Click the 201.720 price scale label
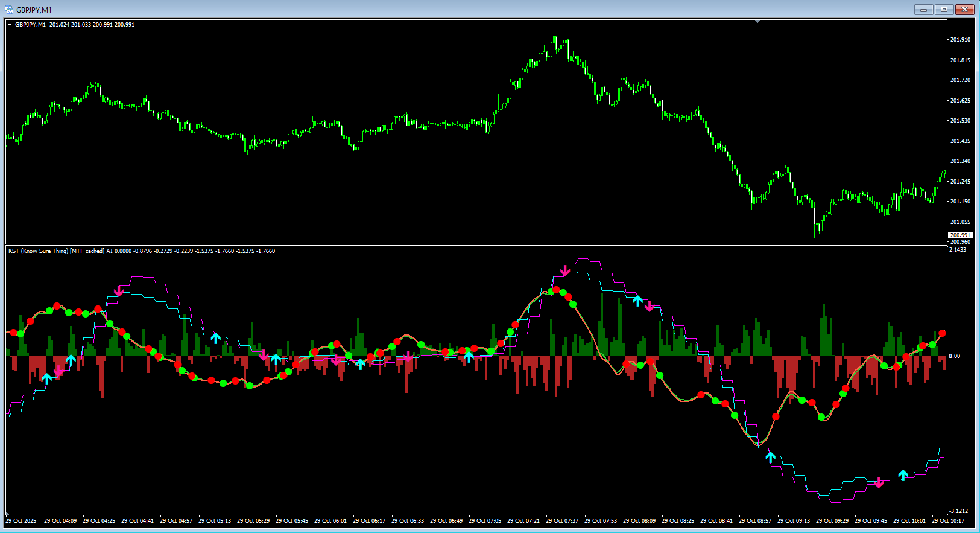Image resolution: width=980 pixels, height=533 pixels. click(x=960, y=80)
